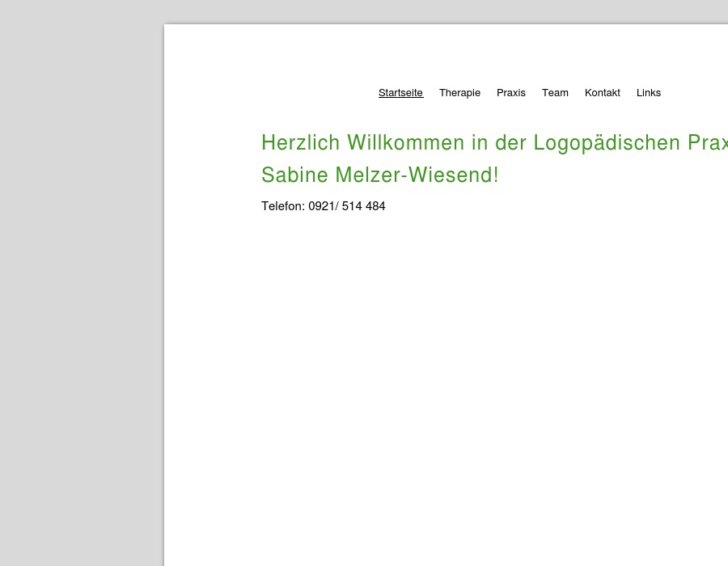Click the heading line "Sabine Melzer-Wiesend!"

point(380,175)
